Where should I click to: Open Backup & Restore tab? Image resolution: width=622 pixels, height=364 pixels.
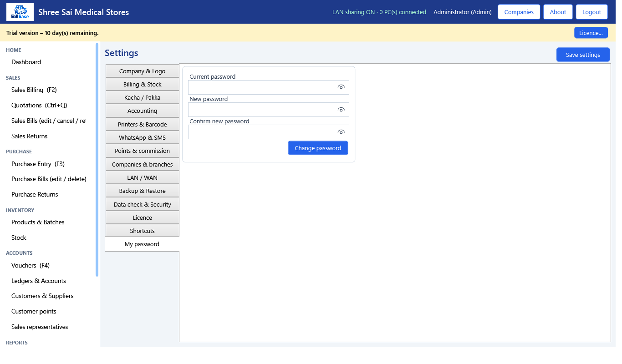[143, 191]
